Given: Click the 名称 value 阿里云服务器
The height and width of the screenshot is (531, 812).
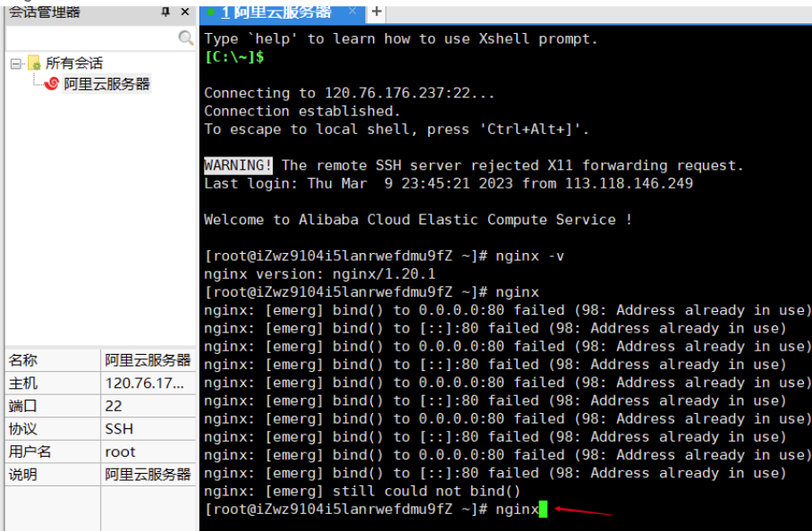Looking at the screenshot, I should click(x=148, y=360).
